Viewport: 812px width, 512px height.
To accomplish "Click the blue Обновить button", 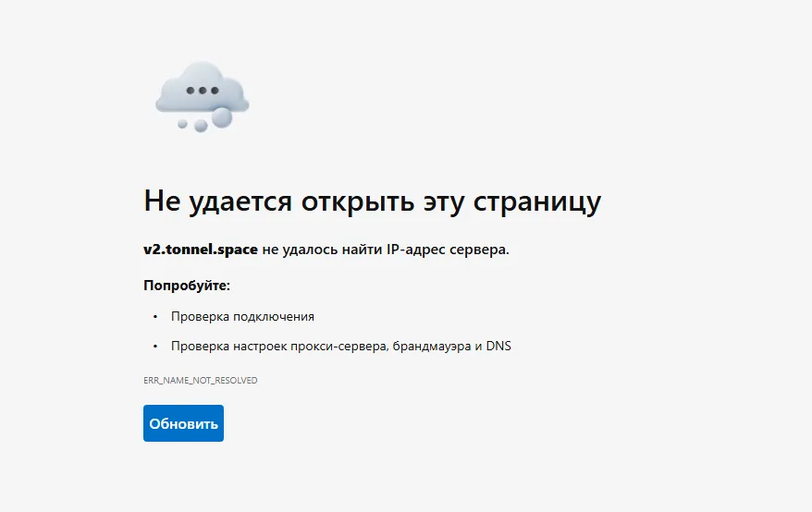I will 183,423.
